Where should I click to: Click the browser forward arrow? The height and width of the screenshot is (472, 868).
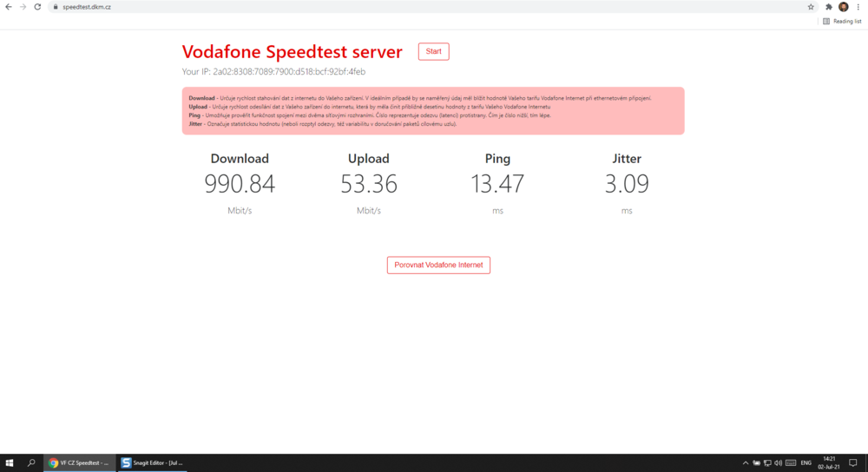click(23, 7)
